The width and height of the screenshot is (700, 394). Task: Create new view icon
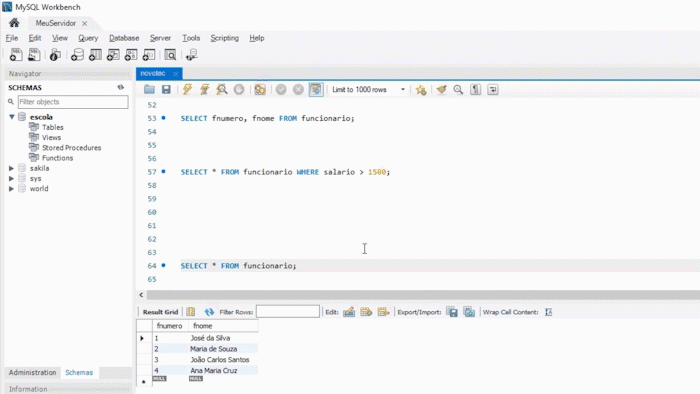point(113,55)
